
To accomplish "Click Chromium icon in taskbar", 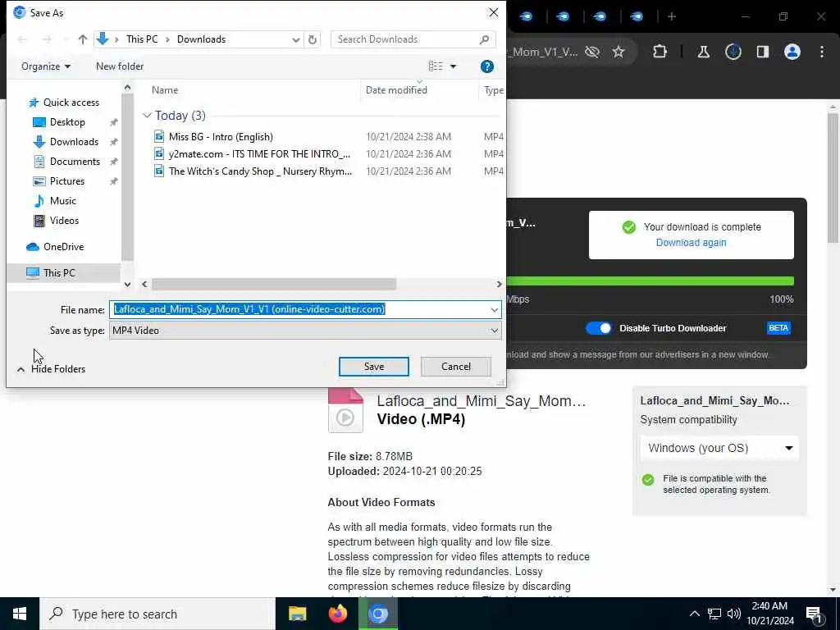I will pos(377,614).
